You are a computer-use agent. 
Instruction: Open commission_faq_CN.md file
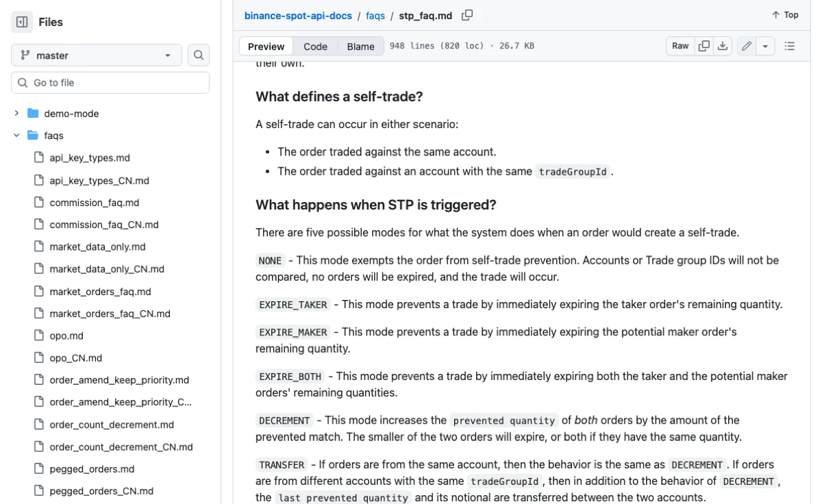(x=104, y=225)
